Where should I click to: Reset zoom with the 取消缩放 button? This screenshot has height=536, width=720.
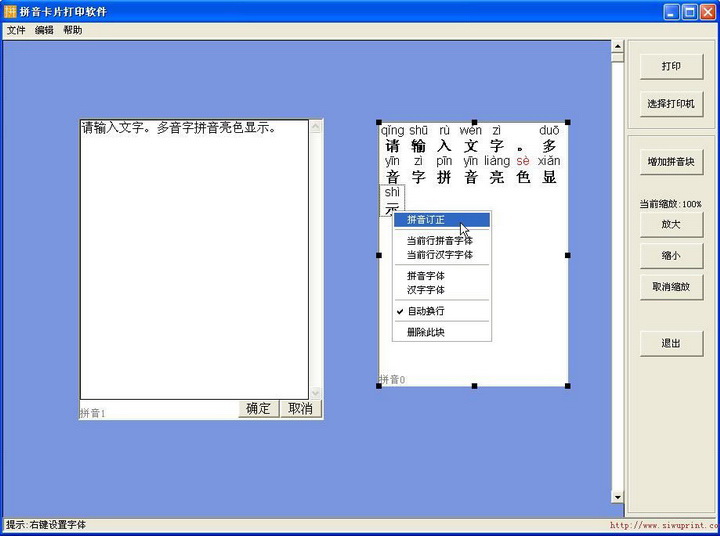point(671,287)
